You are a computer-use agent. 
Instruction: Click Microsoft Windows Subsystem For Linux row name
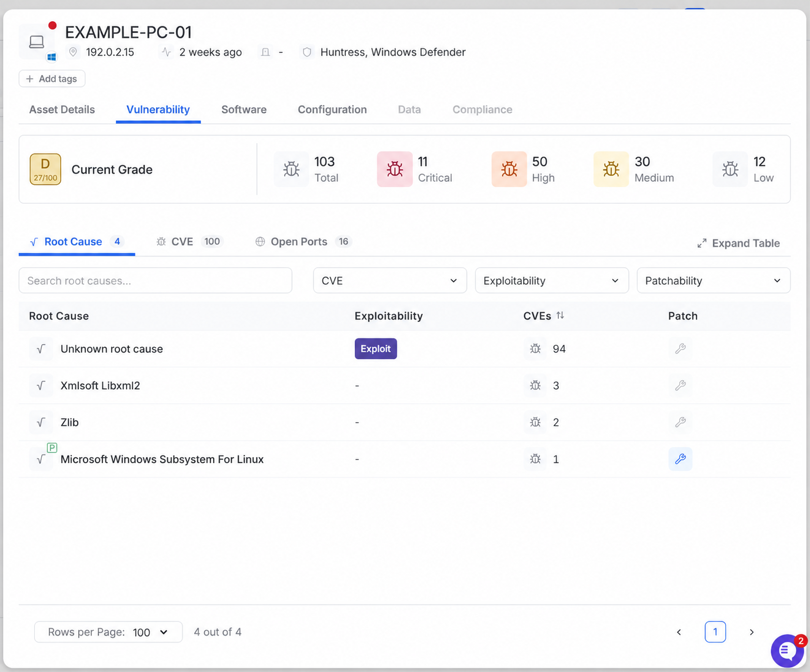click(x=162, y=460)
